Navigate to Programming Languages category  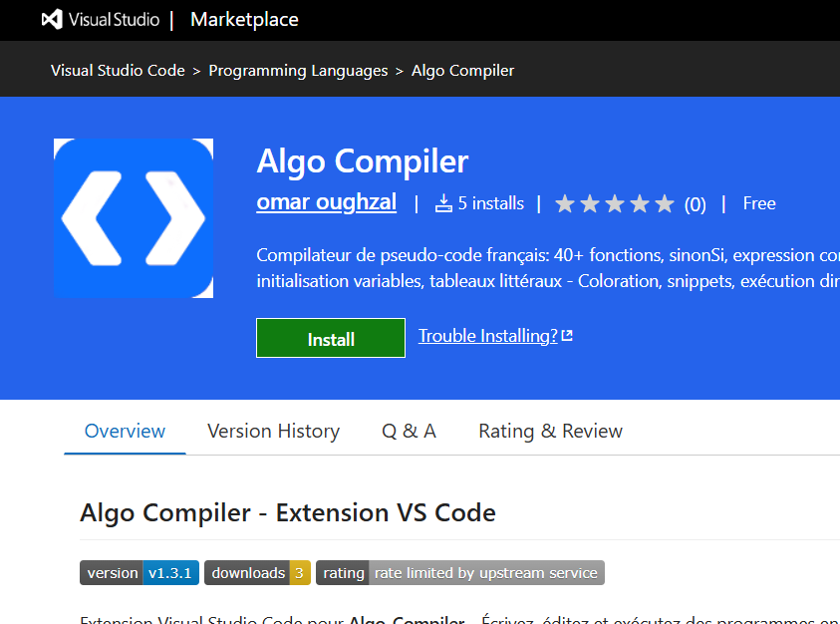coord(298,70)
